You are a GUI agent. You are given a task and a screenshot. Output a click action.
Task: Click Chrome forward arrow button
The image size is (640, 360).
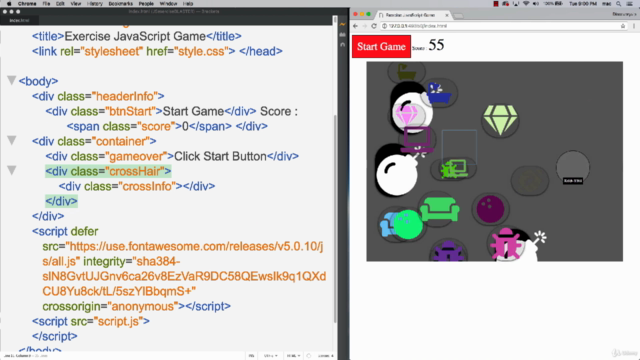(x=364, y=26)
